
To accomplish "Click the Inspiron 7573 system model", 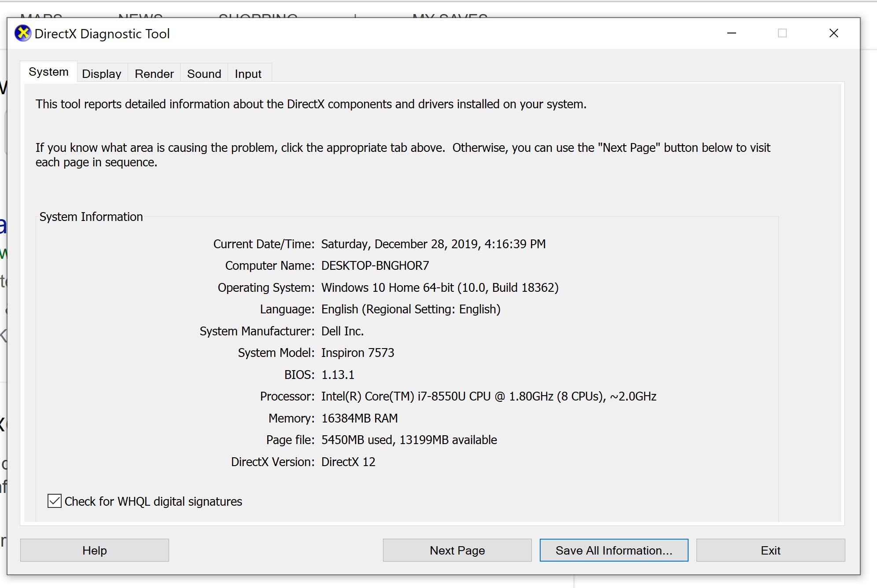I will (x=357, y=353).
